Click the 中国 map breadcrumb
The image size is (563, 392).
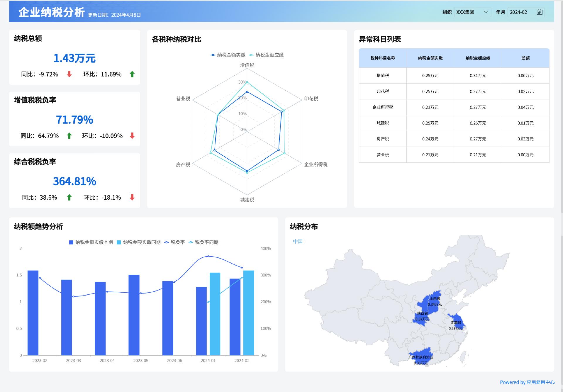tap(298, 241)
